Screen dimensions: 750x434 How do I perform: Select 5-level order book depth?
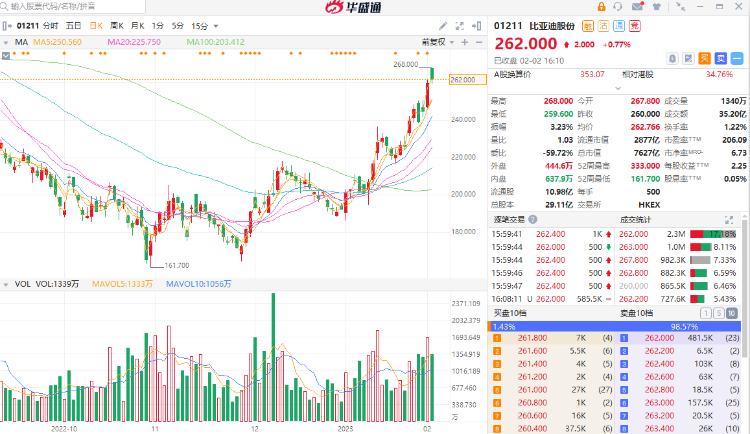[x=718, y=313]
